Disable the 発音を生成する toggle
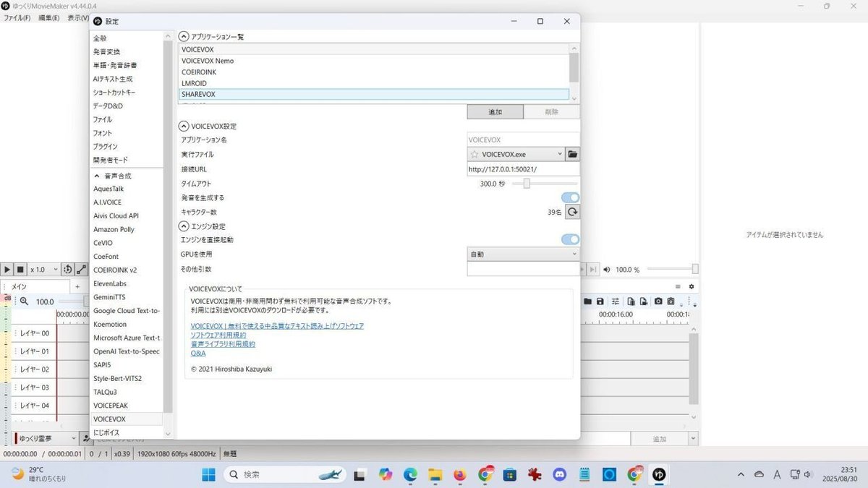The width and height of the screenshot is (868, 488). (x=569, y=197)
